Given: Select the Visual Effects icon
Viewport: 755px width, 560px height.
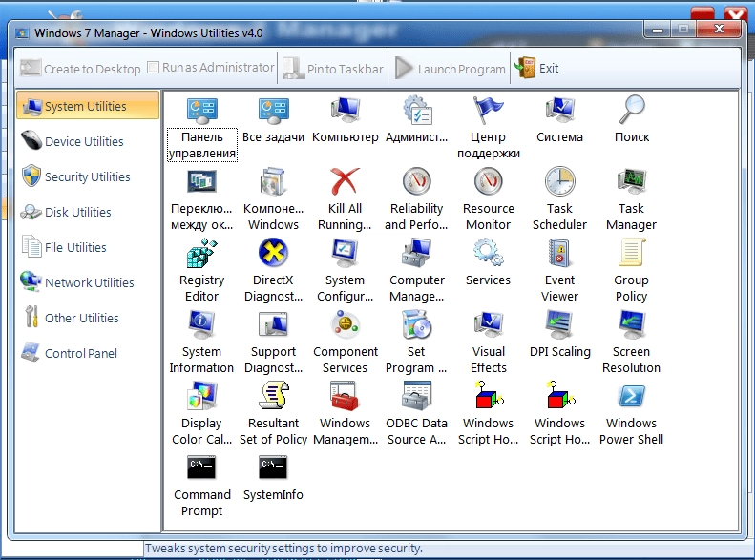Looking at the screenshot, I should [x=489, y=325].
